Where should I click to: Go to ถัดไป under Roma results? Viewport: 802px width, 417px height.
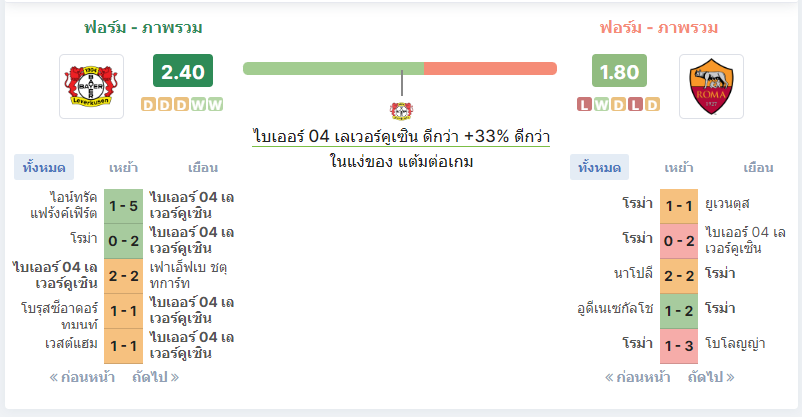pos(711,377)
